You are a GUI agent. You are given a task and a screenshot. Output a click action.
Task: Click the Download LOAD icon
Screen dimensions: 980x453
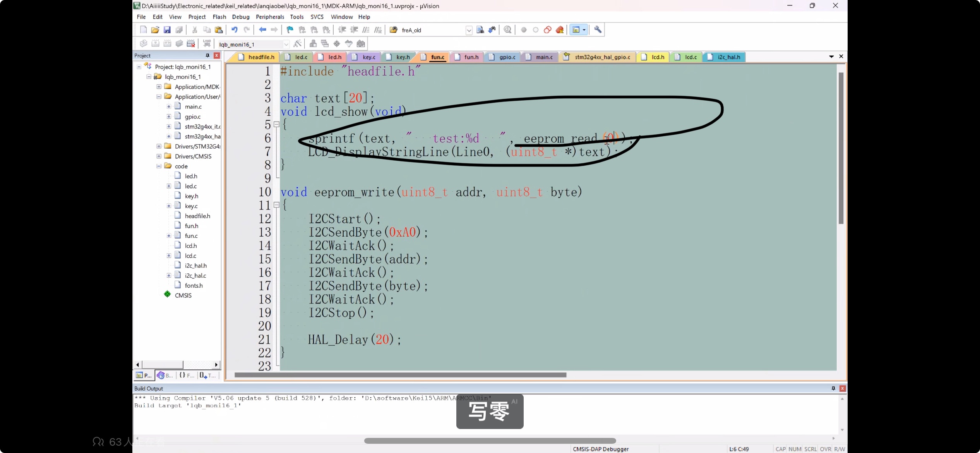(207, 43)
